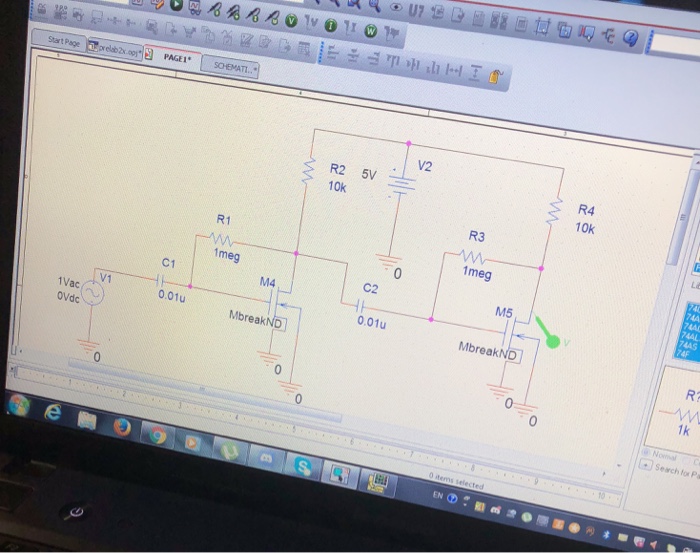Click the MbreakND label under M4
Image resolution: width=700 pixels, height=553 pixels.
256,320
